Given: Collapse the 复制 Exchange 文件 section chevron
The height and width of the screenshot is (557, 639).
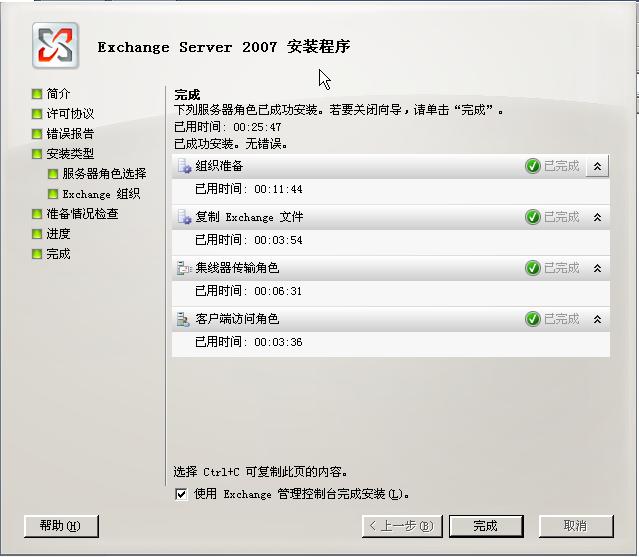Looking at the screenshot, I should tap(597, 217).
